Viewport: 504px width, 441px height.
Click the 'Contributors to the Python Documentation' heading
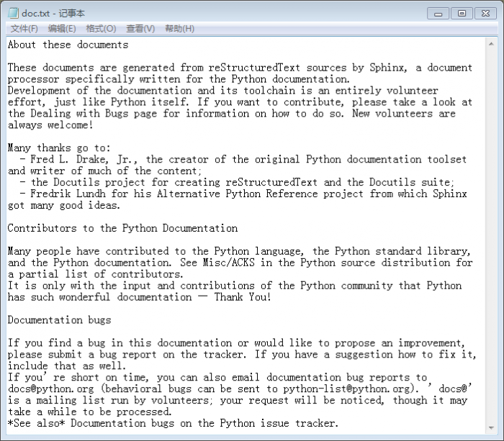click(122, 228)
